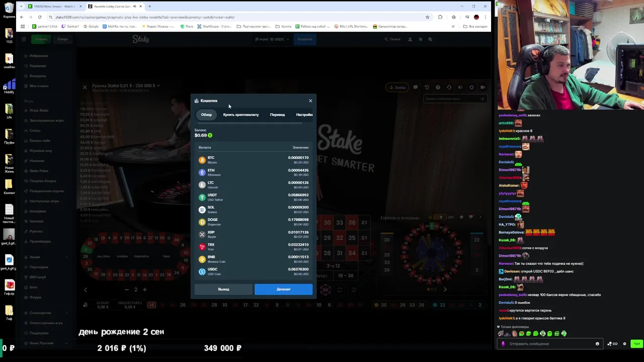Toggle the Stake sidebar hamburger menu

[24, 39]
